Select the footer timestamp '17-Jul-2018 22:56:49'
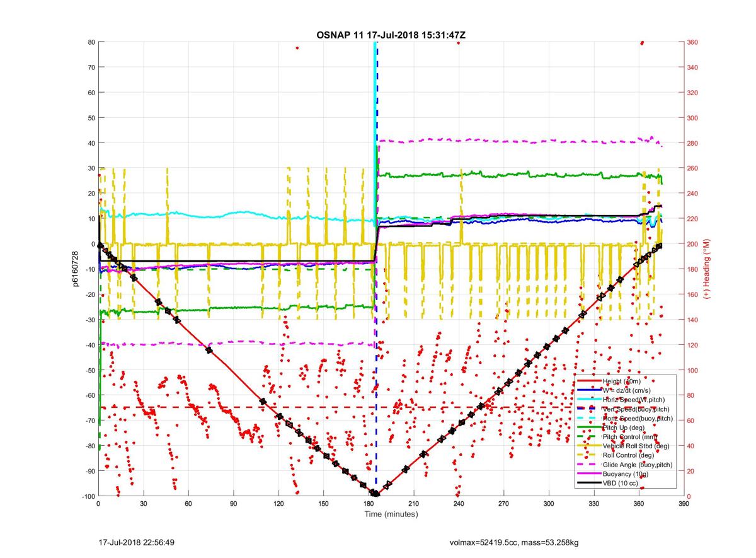 (x=137, y=542)
